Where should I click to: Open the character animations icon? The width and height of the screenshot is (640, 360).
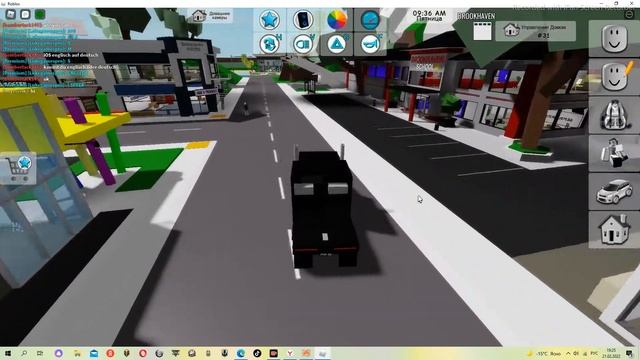(x=614, y=153)
